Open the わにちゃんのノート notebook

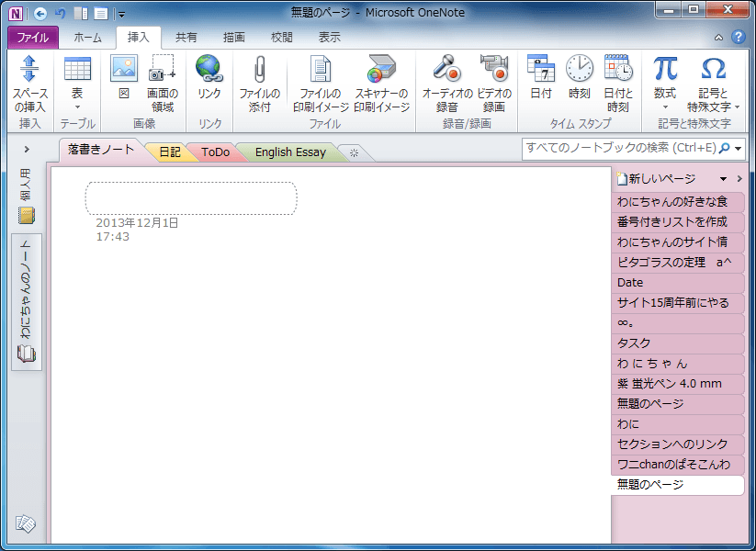(x=27, y=302)
